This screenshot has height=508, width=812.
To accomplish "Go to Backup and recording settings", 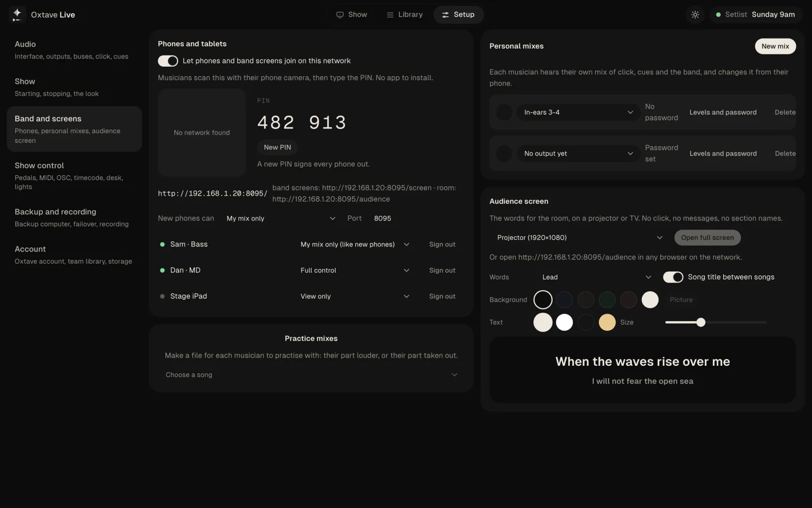I will tap(74, 217).
